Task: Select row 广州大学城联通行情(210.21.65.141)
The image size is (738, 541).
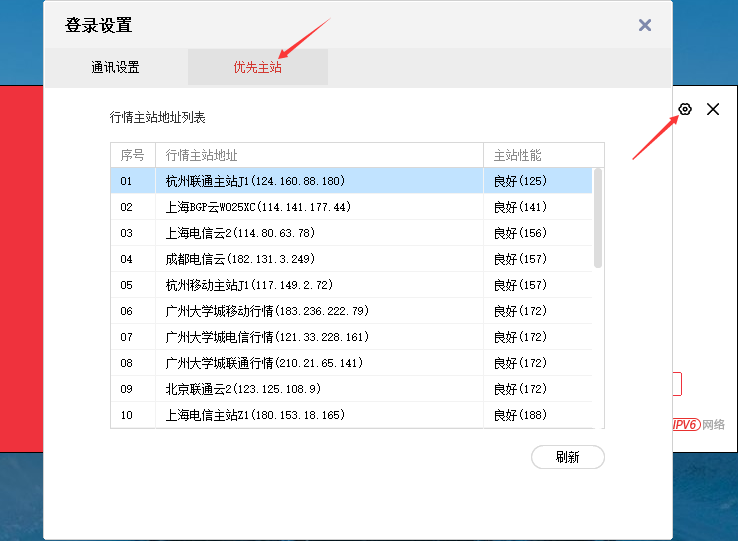Action: click(351, 363)
